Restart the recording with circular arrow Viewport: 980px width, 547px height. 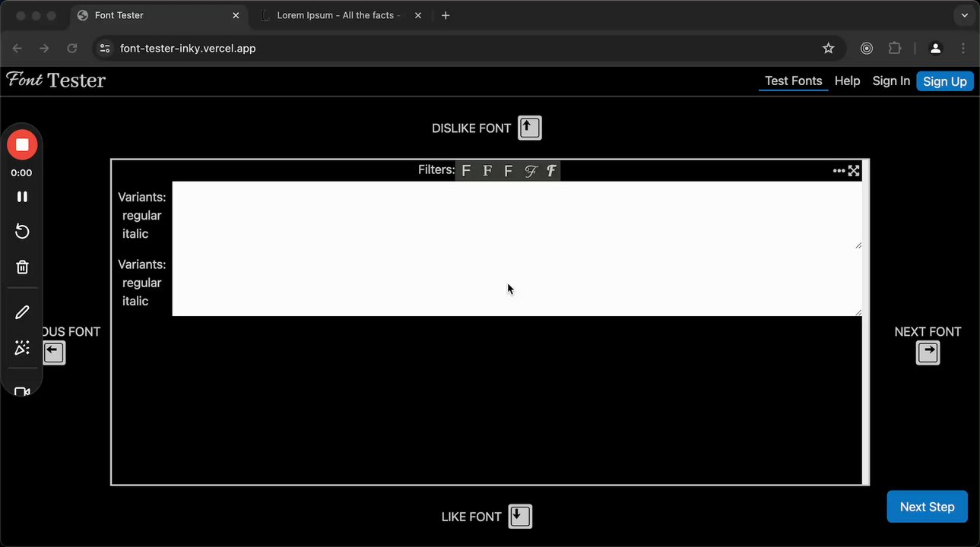tap(22, 232)
